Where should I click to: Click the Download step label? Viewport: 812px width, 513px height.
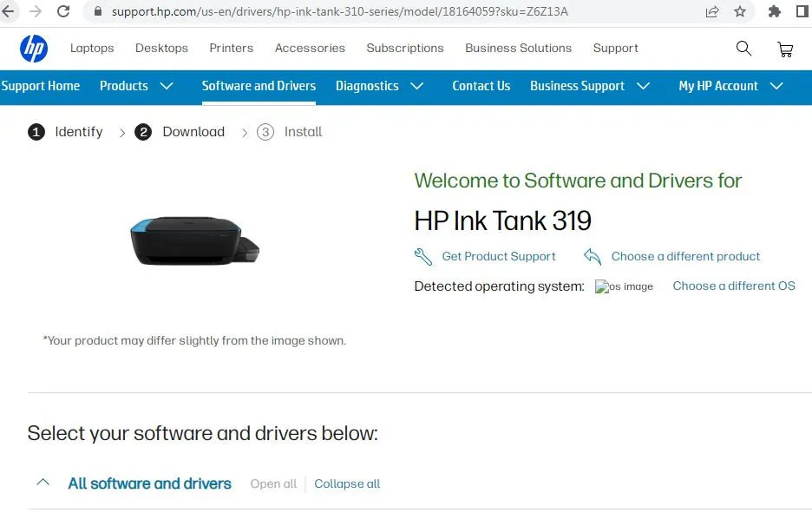tap(193, 132)
